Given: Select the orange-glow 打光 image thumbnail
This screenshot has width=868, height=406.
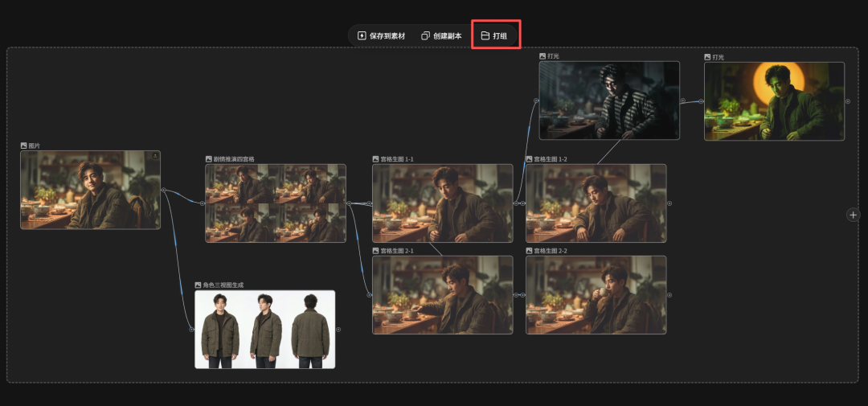Looking at the screenshot, I should coord(775,100).
